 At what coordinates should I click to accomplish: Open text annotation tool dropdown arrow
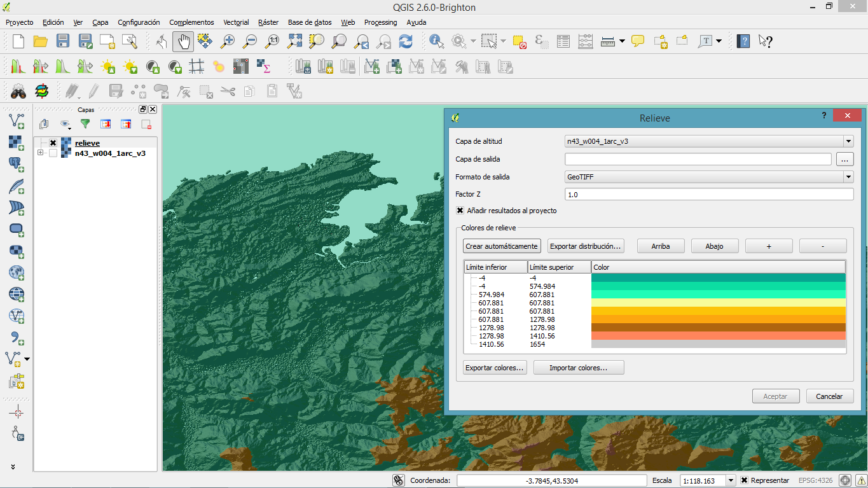click(x=719, y=41)
